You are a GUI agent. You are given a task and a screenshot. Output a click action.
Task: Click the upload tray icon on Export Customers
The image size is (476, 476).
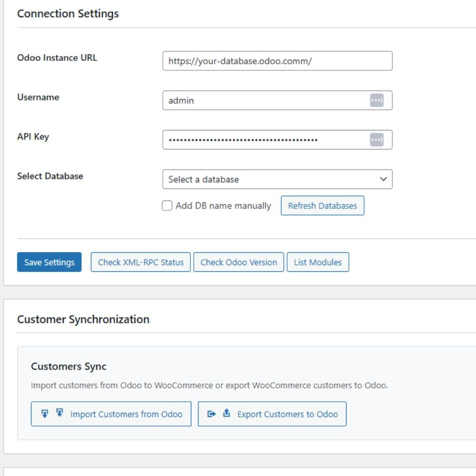click(x=227, y=413)
